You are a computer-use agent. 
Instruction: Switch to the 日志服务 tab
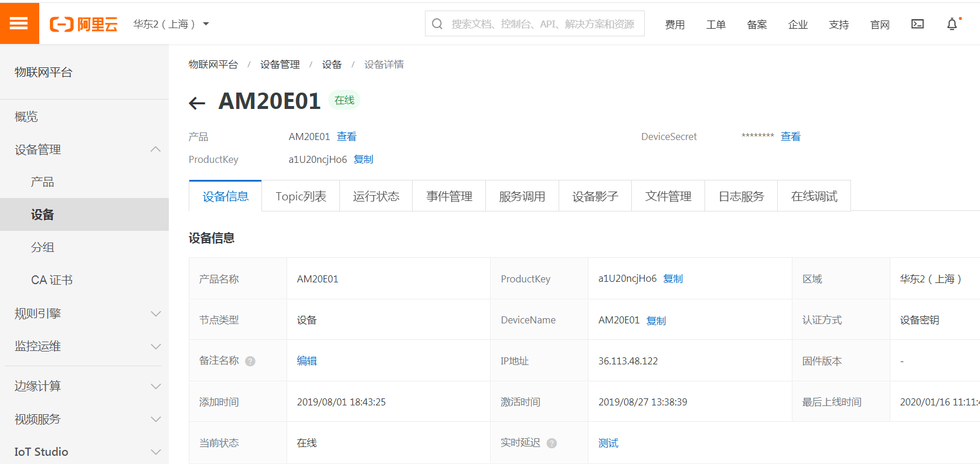point(741,196)
